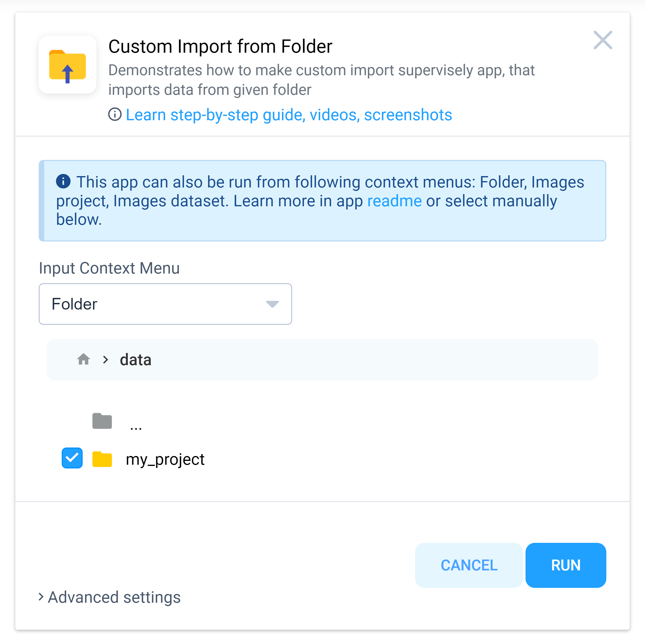
Task: Click the info icon in the blue banner
Action: point(63,181)
